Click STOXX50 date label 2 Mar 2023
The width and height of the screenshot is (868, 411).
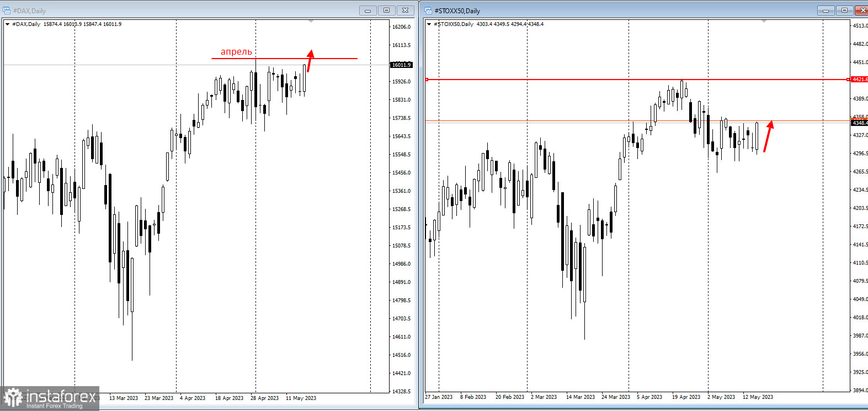click(x=544, y=397)
